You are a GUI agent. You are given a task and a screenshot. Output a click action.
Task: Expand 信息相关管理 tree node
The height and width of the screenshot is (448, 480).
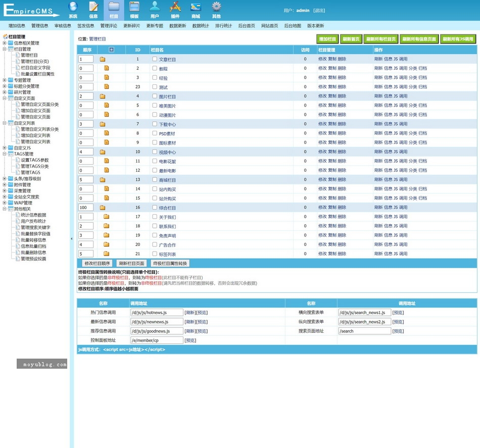(5, 43)
